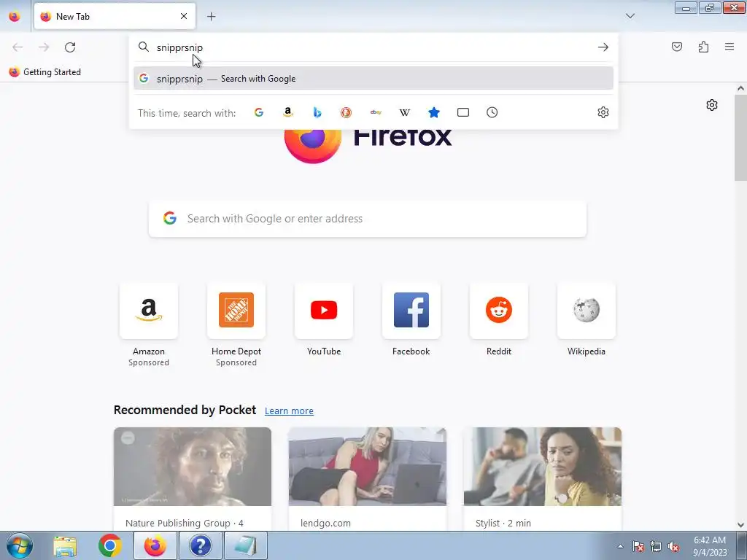Open Firefox application hamburger menu

coord(729,47)
